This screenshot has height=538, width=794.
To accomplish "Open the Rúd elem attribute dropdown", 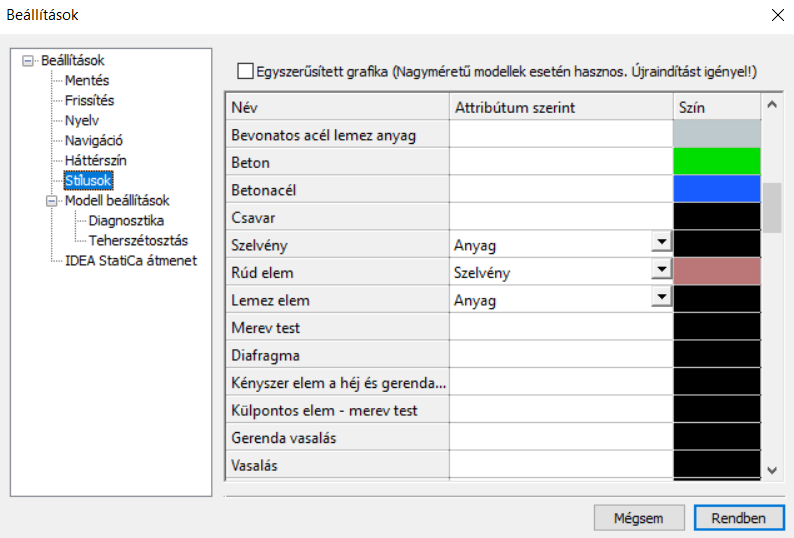I will point(661,269).
